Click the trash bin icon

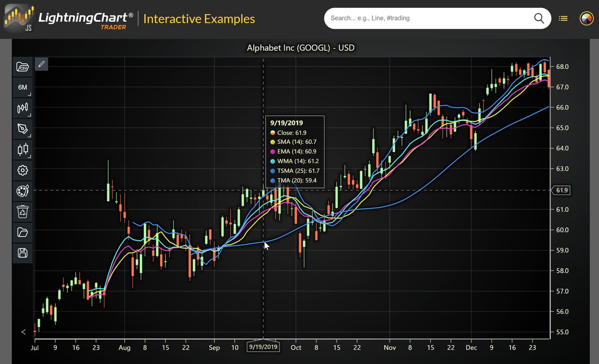click(23, 212)
